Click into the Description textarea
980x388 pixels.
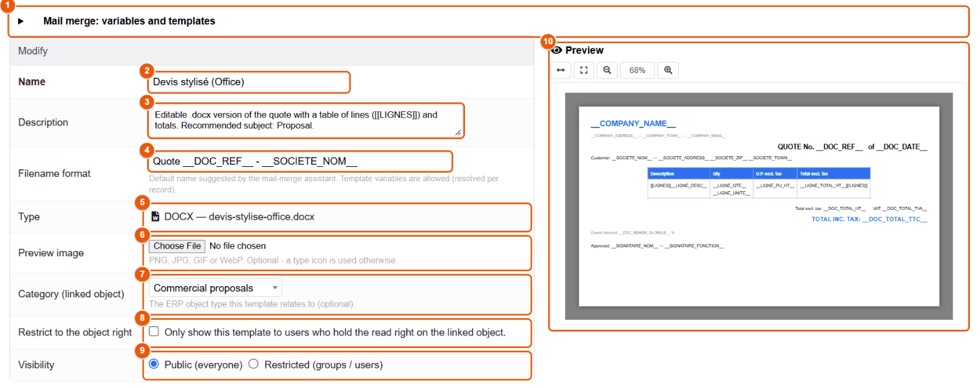(306, 121)
